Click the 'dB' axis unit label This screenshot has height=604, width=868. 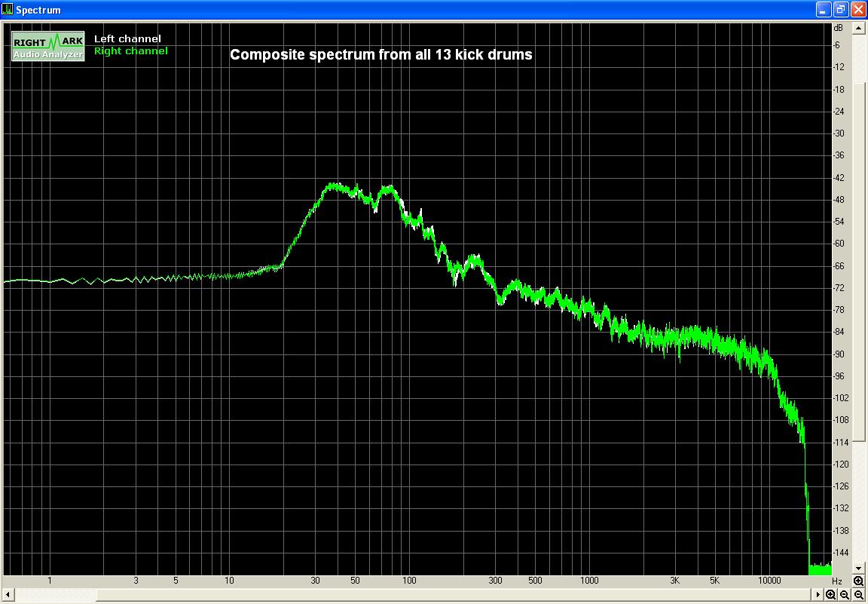pyautogui.click(x=838, y=28)
